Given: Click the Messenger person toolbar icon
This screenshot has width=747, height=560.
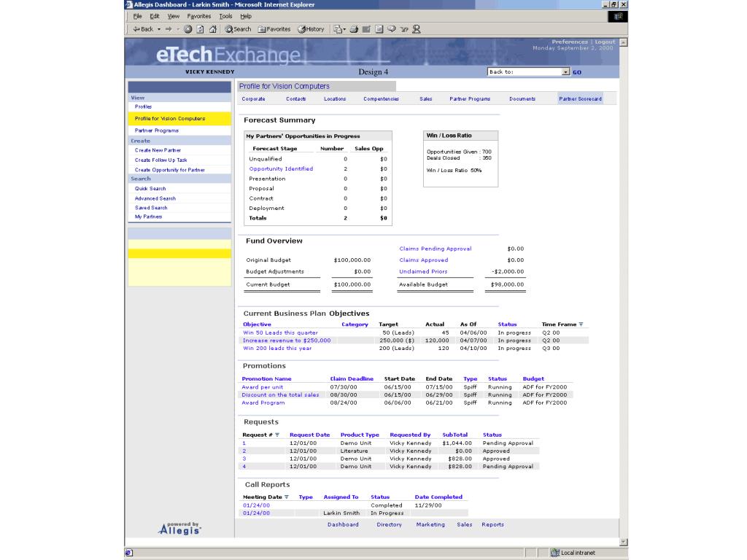Looking at the screenshot, I should click(417, 29).
